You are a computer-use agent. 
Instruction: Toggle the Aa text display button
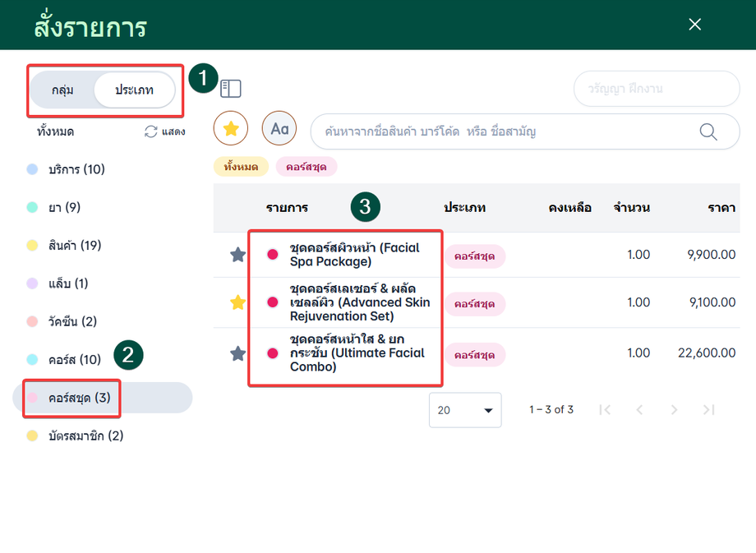[x=279, y=129]
